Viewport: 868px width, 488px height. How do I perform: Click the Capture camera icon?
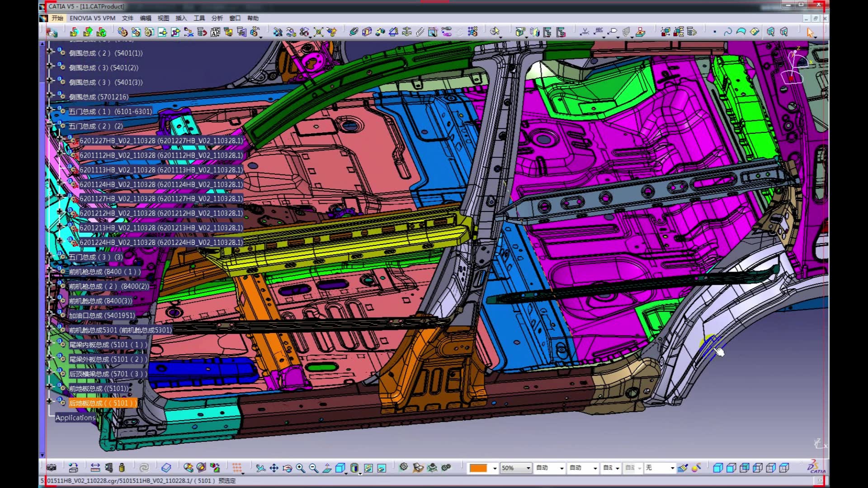click(52, 468)
